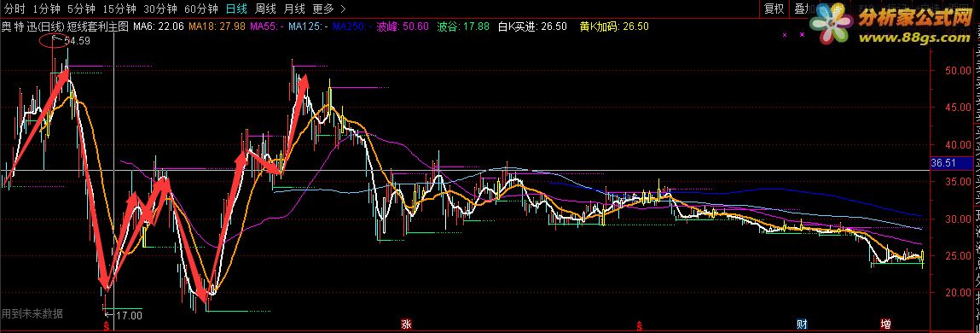Open the 复权 adjustment dropdown
This screenshot has height=333, width=980.
pos(774,9)
